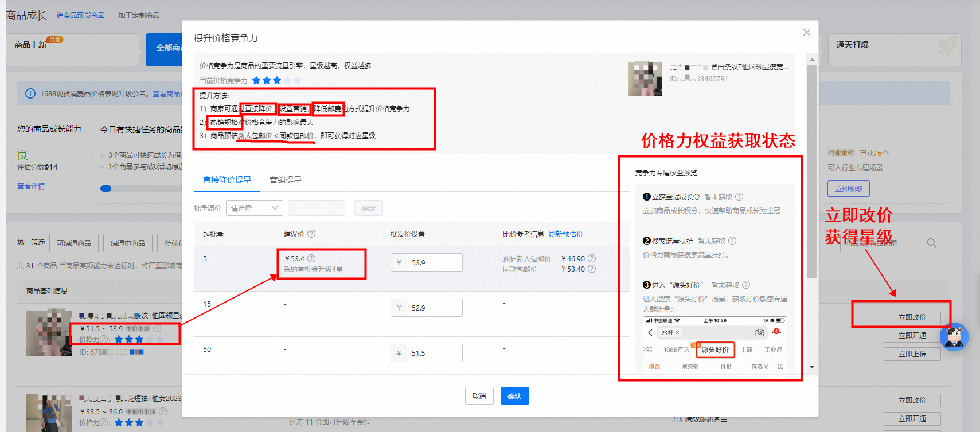
Task: Click help icon next to 立获金冠成长分 status
Action: coord(739,197)
